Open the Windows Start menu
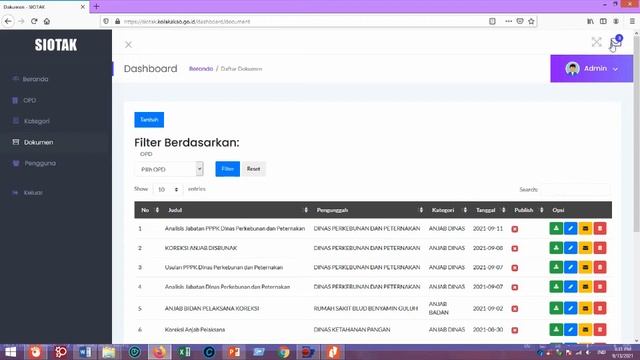Viewport: 640px width, 360px height. (11, 352)
